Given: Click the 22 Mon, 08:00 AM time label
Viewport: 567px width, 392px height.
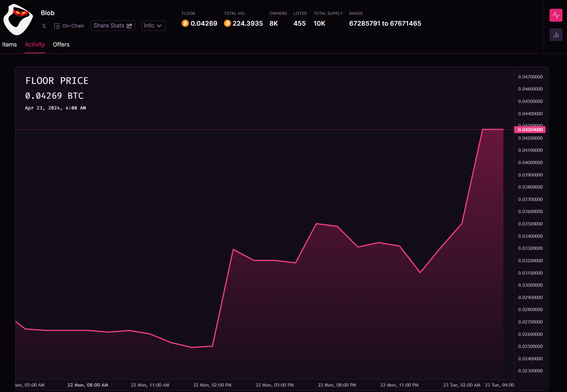Looking at the screenshot, I should (x=88, y=385).
